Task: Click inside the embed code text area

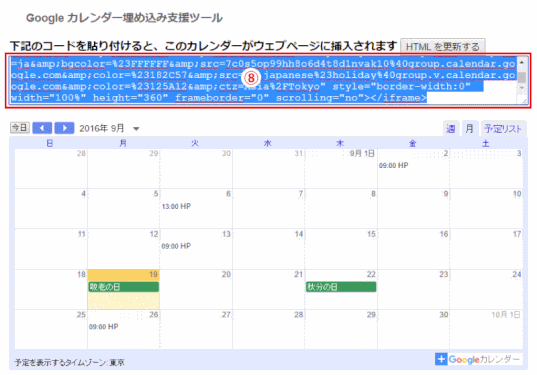Action: tap(264, 80)
